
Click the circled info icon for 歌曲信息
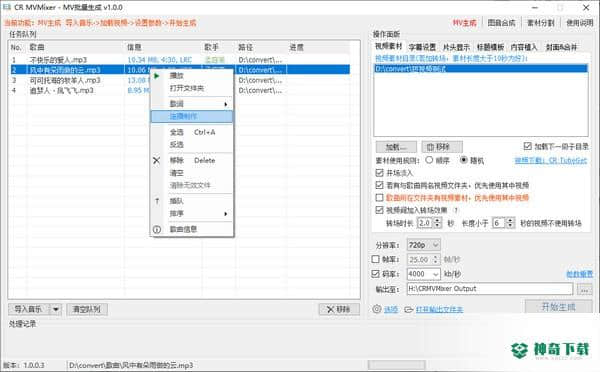click(157, 229)
